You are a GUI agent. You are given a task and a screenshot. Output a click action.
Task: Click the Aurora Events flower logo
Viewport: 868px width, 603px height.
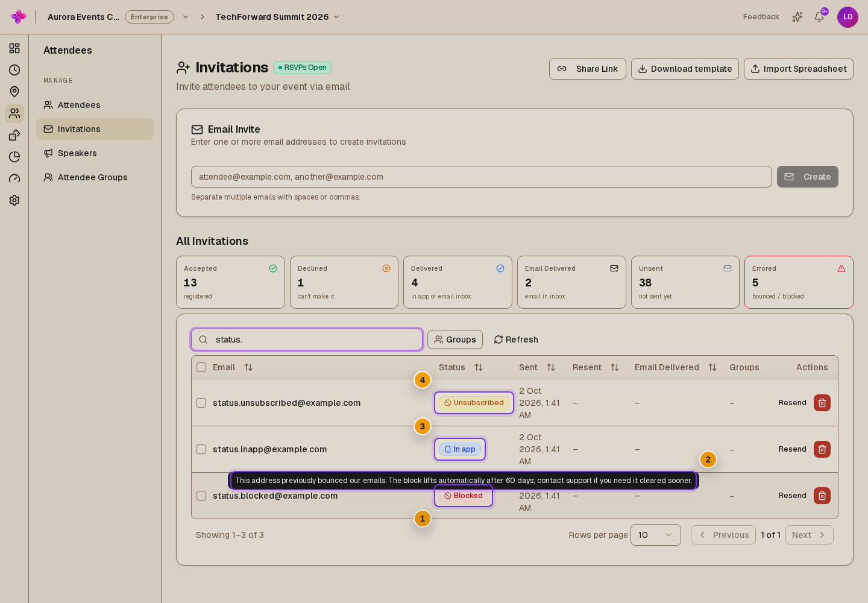[19, 17]
